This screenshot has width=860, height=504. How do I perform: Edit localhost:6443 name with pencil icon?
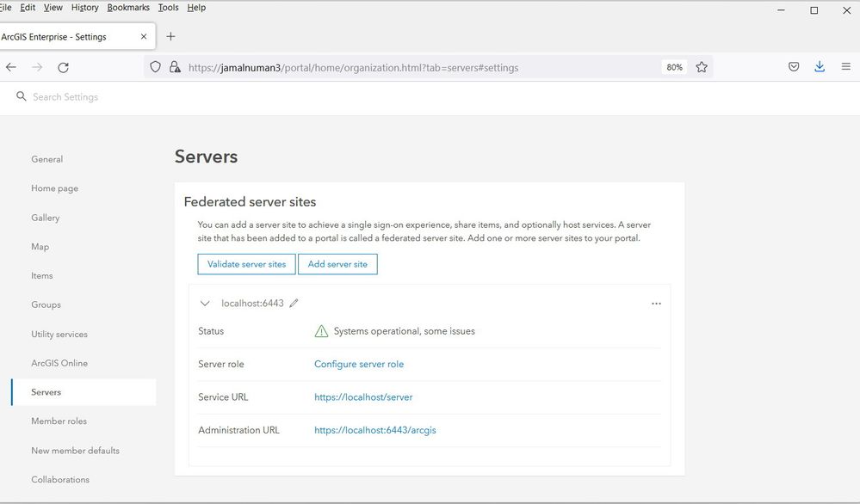(294, 304)
